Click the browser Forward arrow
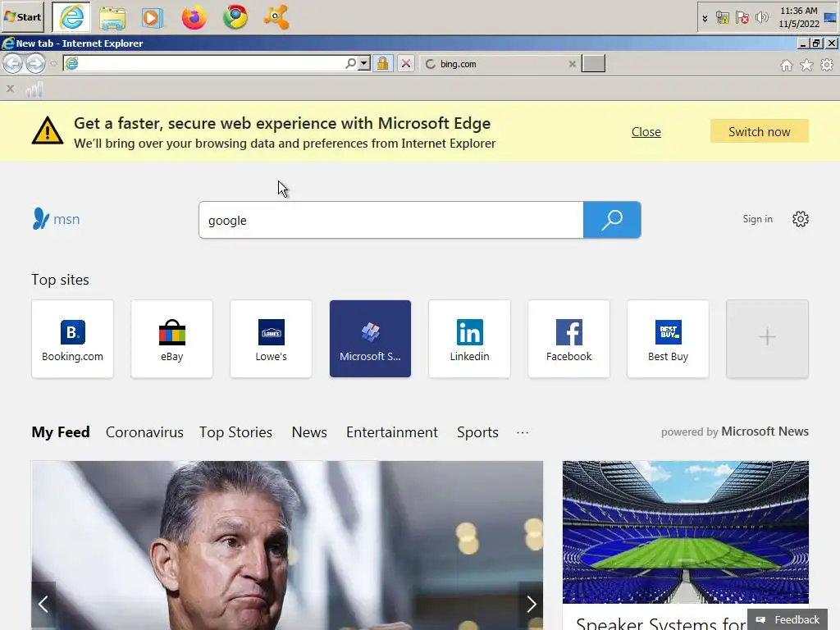 35,64
